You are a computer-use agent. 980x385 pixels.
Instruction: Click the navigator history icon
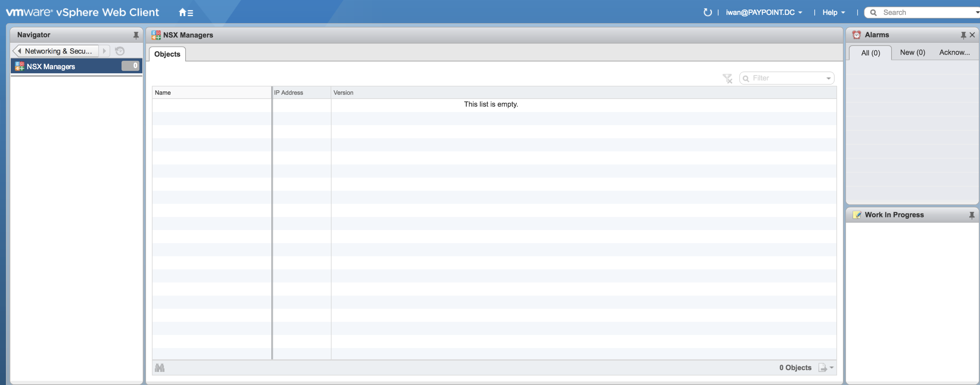click(x=120, y=51)
